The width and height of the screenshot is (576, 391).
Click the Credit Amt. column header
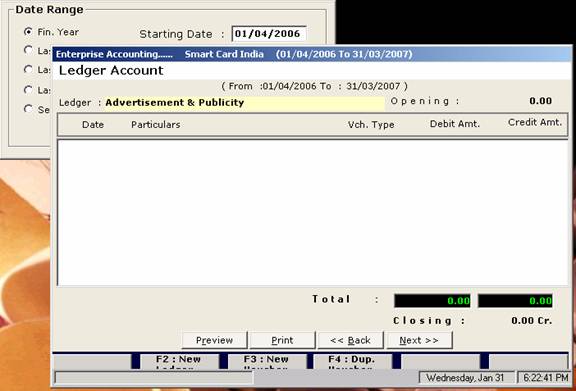tap(535, 122)
